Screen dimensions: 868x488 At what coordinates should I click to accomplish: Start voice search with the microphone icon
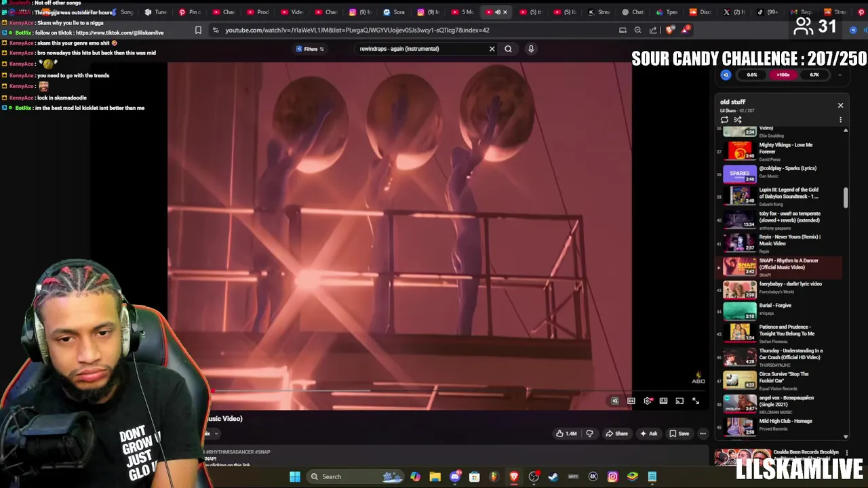coord(531,49)
